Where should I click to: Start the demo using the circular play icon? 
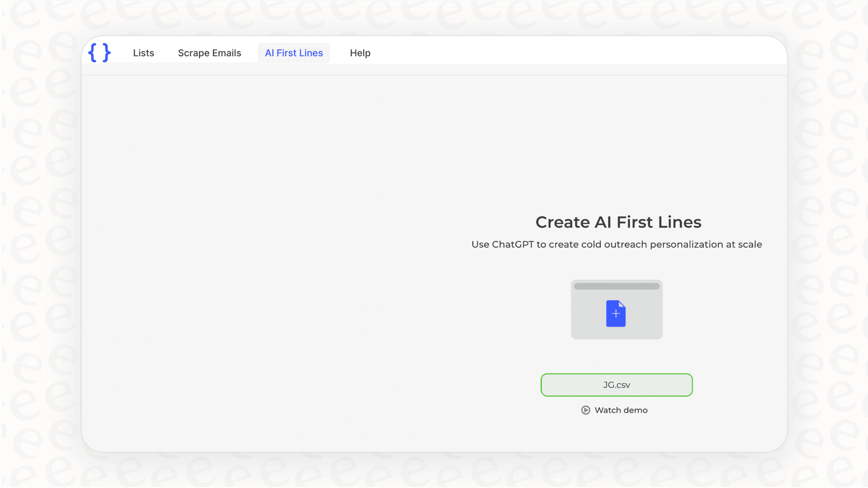[585, 410]
